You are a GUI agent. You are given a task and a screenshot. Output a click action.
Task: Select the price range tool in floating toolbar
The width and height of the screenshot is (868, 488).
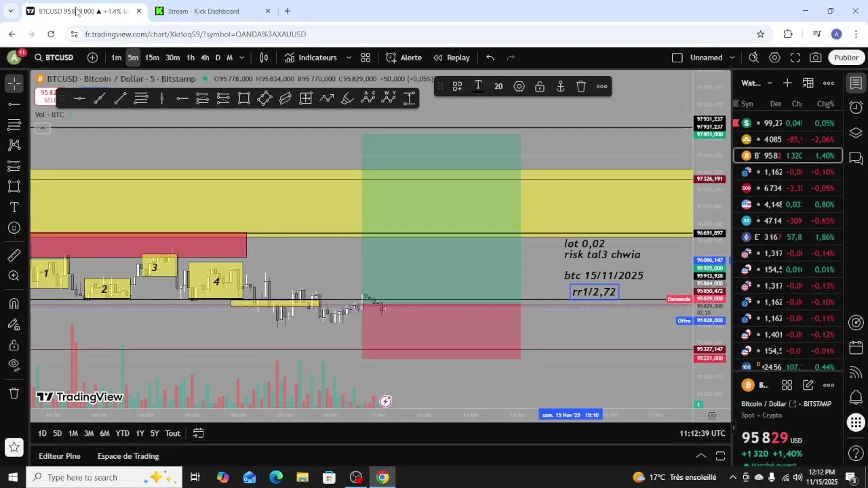(x=409, y=98)
